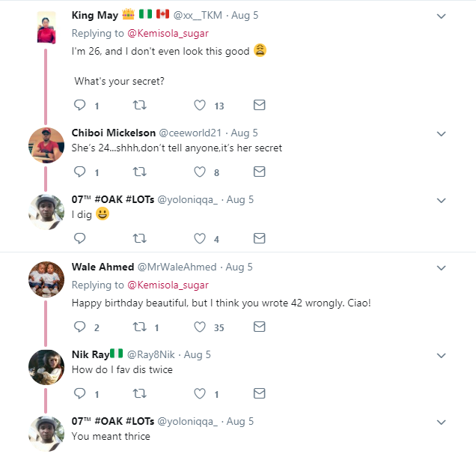Like the 'I dig' tweet
476x454 pixels.
(200, 239)
